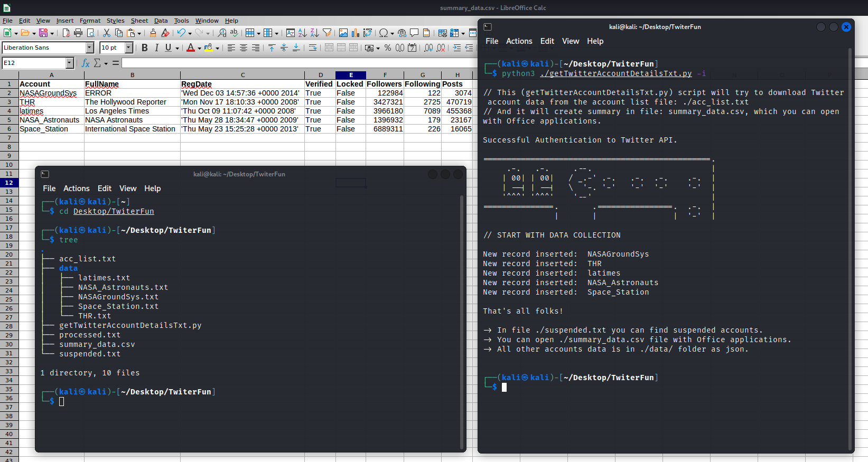Click the Delete Decimal Place icon
Screen dimensions: 868x462
coord(441,48)
